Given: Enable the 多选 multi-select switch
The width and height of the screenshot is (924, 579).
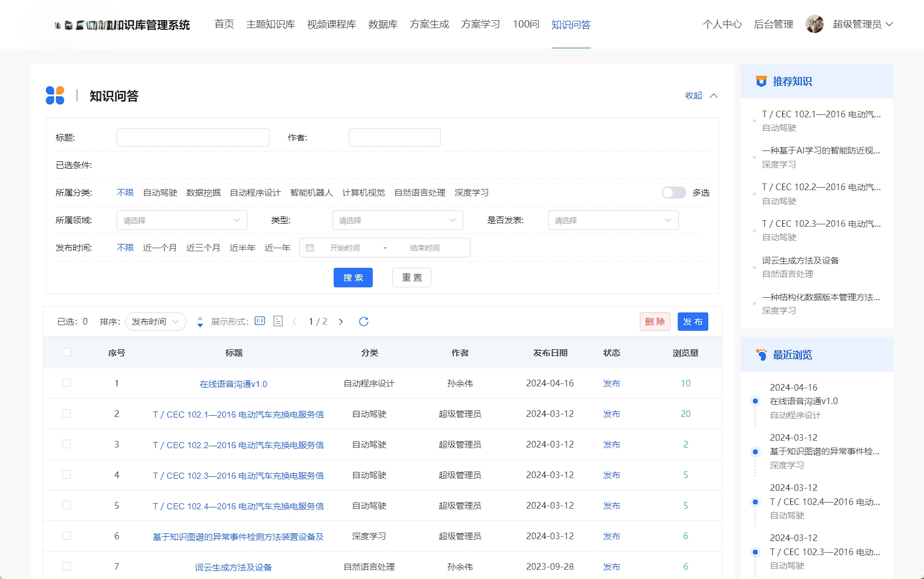Looking at the screenshot, I should pyautogui.click(x=673, y=192).
